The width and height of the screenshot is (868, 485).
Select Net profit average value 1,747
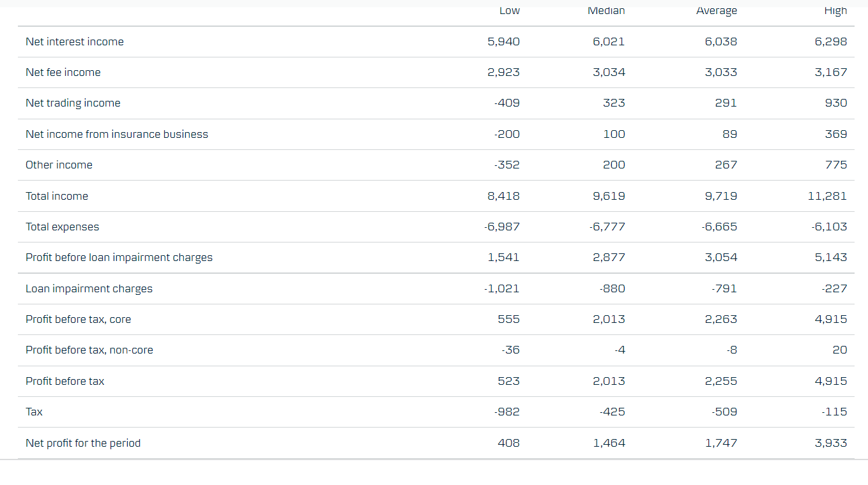point(720,443)
